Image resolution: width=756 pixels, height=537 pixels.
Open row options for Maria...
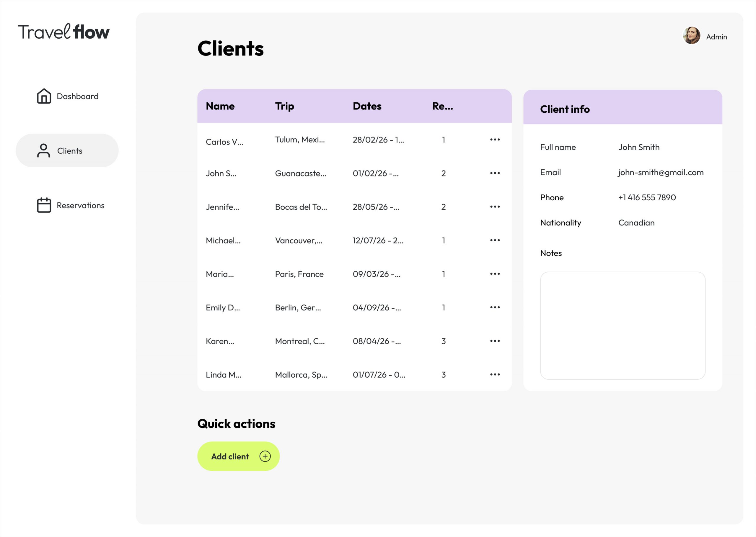pyautogui.click(x=495, y=274)
